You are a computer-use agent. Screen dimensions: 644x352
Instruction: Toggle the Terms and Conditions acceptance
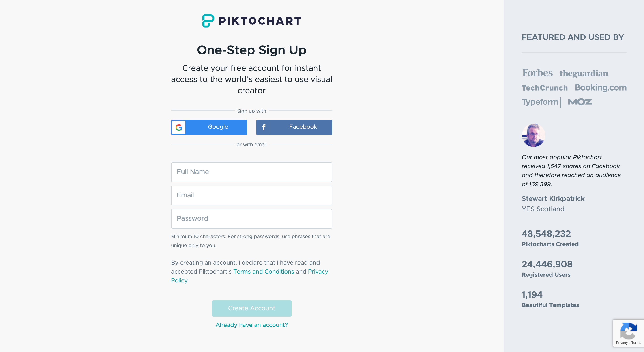(263, 271)
